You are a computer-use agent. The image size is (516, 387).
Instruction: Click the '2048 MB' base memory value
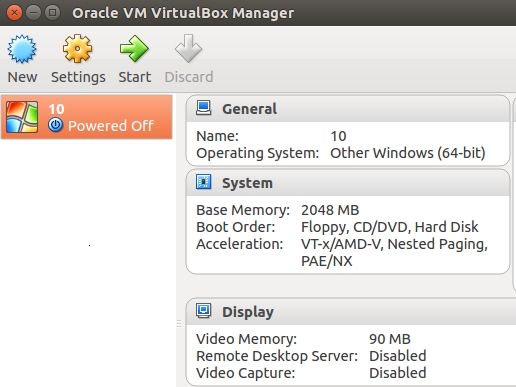pyautogui.click(x=330, y=210)
